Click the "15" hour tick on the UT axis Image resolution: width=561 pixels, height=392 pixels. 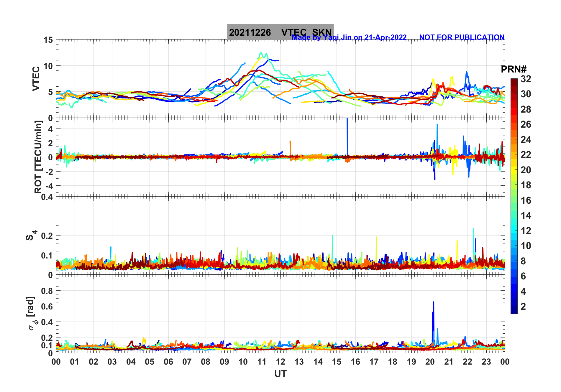337,362
